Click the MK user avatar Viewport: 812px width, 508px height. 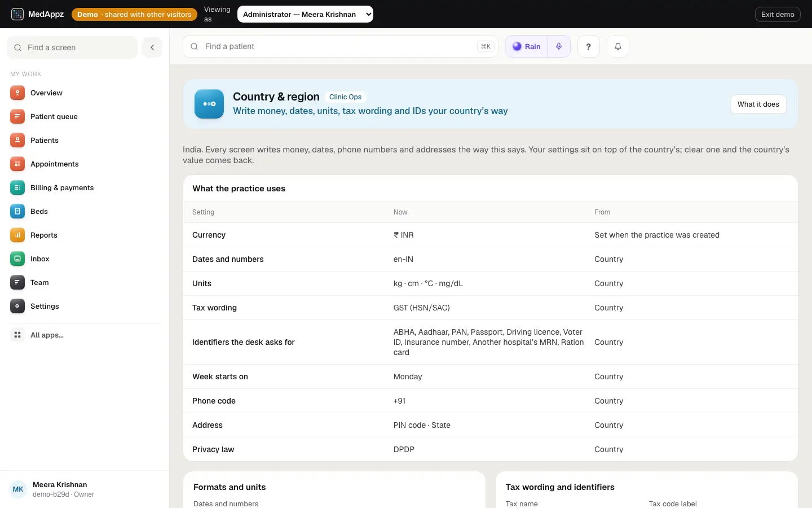[x=18, y=489]
